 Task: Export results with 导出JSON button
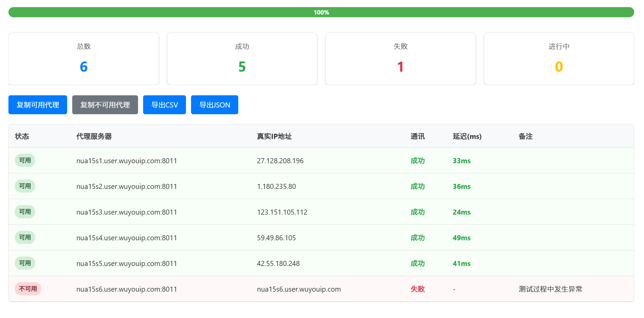(x=214, y=105)
